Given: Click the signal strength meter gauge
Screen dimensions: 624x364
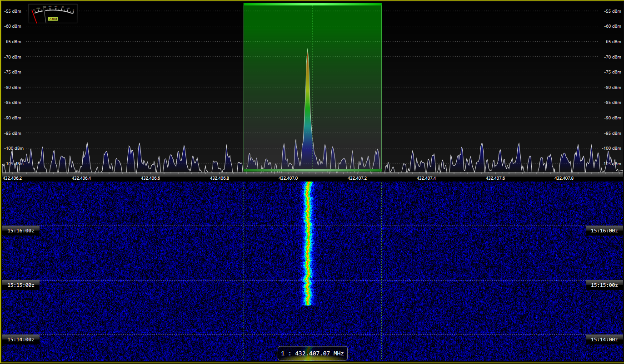Looking at the screenshot, I should [53, 13].
